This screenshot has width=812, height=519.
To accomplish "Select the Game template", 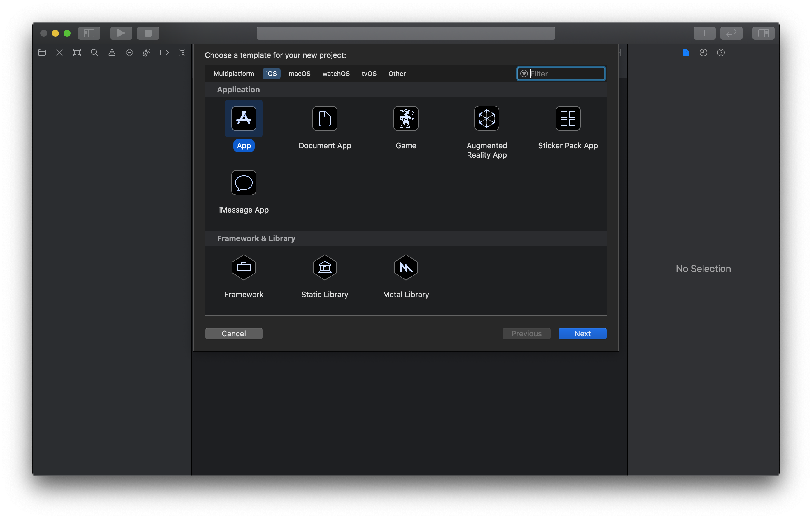I will point(406,119).
